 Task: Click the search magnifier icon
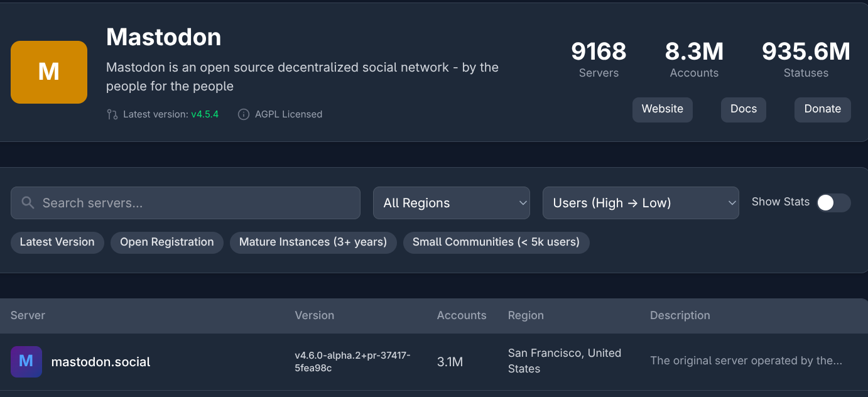coord(28,203)
